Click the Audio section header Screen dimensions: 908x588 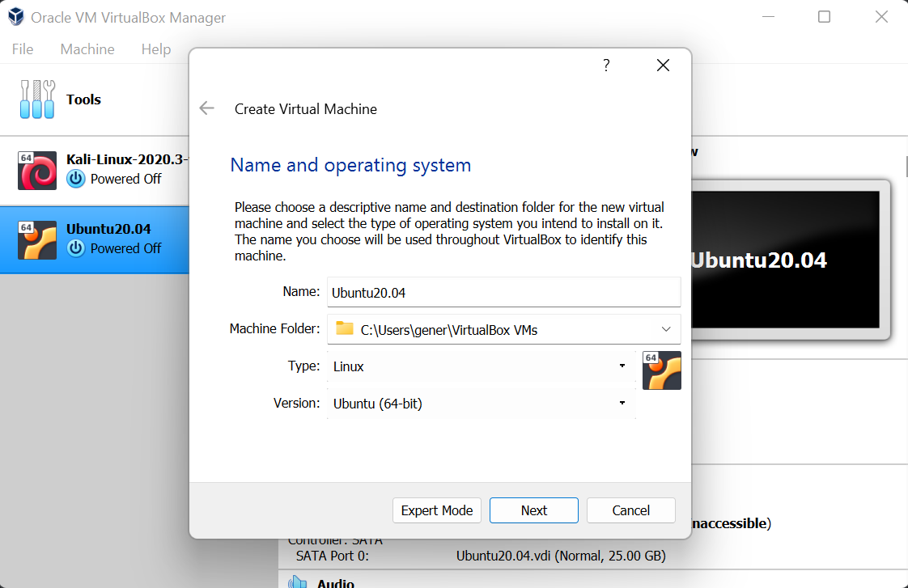(x=335, y=582)
